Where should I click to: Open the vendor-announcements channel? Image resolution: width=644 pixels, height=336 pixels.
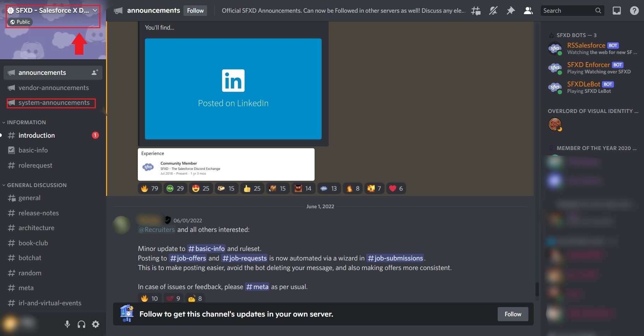point(53,88)
